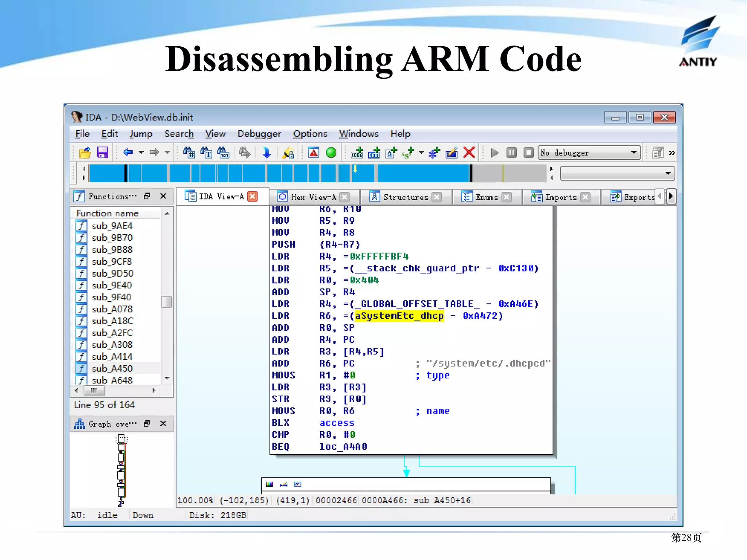Viewport: 747px width, 560px height.
Task: Expand the toolbar overflow chevron
Action: coord(672,153)
